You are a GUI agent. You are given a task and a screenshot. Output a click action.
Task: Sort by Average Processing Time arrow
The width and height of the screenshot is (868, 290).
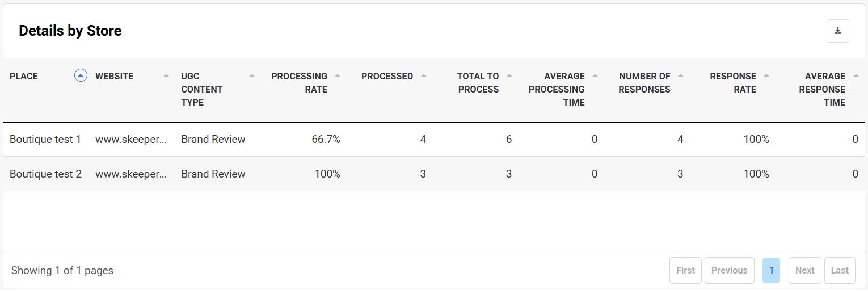(595, 75)
